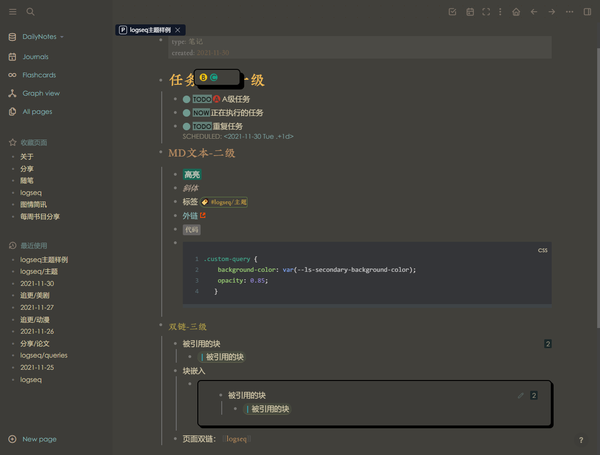Open 图情简讯 from favorites list

point(34,204)
